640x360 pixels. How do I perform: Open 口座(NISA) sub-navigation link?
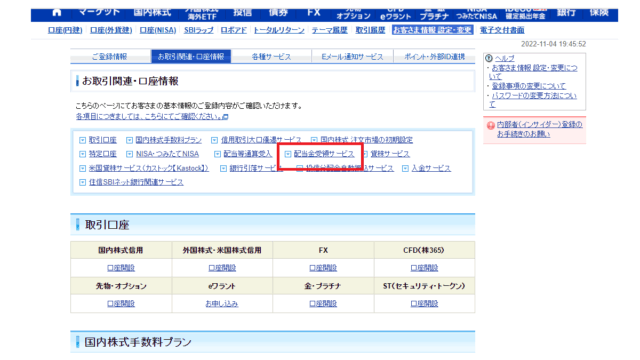coord(158,30)
